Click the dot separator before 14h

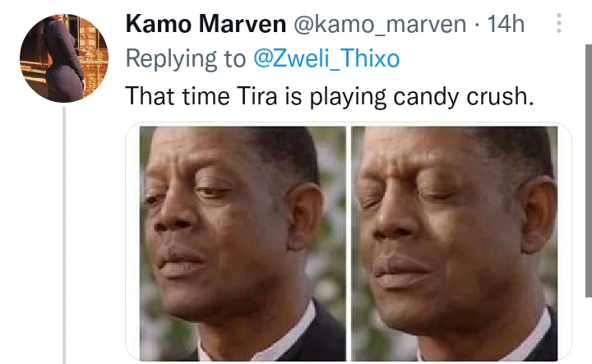(x=477, y=25)
